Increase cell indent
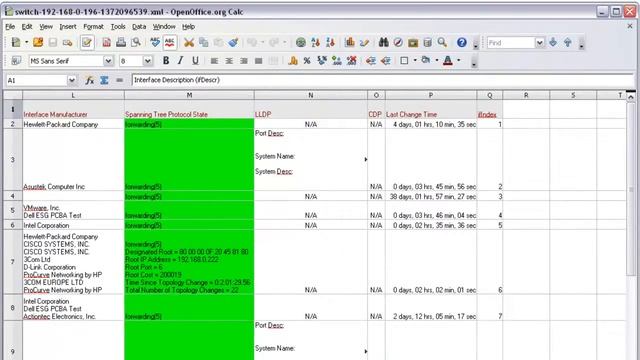This screenshot has width=640, height=360. (x=385, y=61)
